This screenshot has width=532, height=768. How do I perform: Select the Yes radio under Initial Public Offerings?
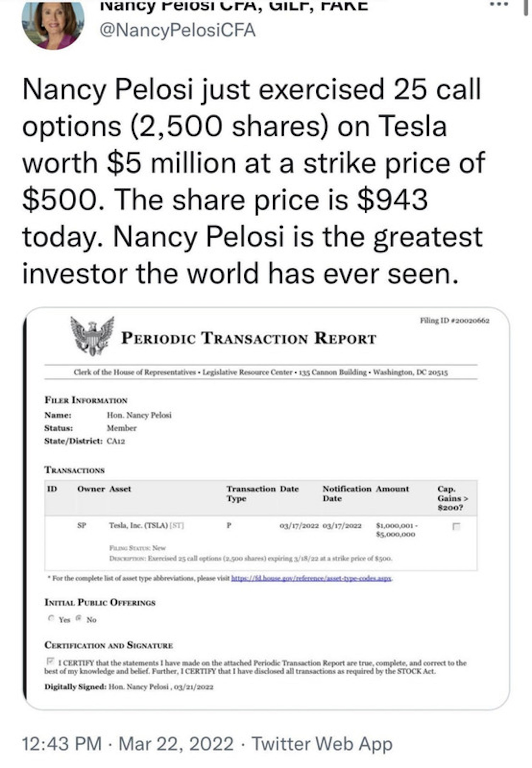[x=51, y=618]
